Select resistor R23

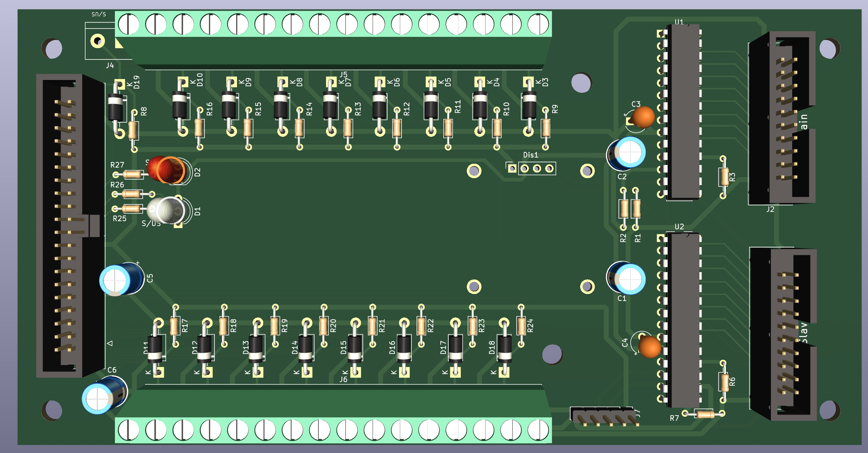(472, 326)
